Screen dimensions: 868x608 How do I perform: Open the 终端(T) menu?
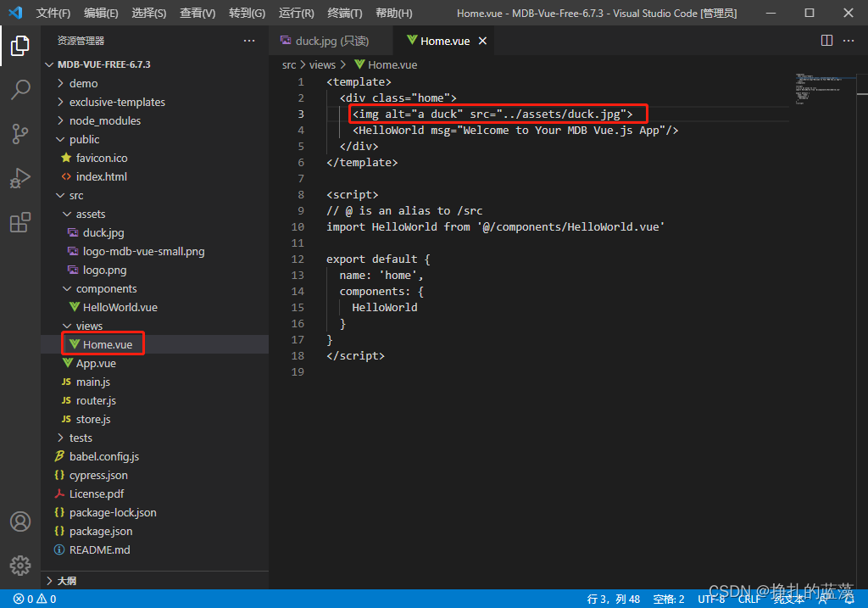pos(345,13)
